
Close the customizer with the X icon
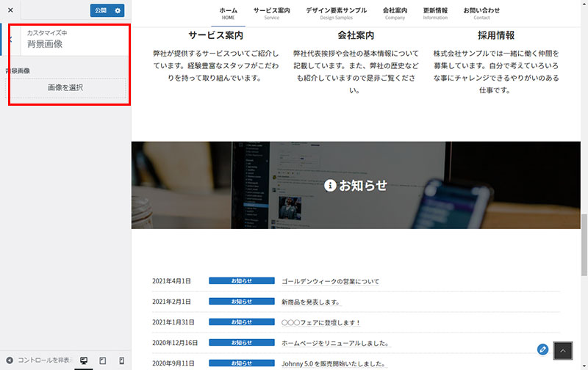10,10
